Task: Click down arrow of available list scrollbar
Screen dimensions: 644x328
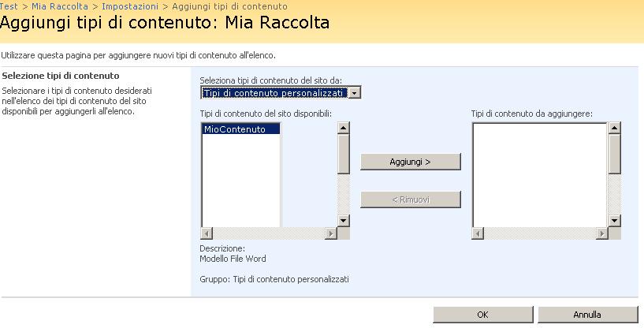Action: click(344, 221)
